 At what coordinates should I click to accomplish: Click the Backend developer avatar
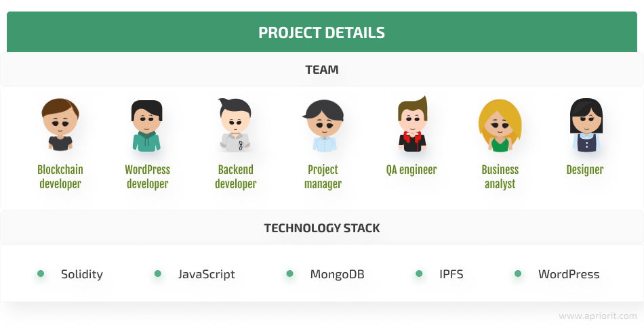235,125
